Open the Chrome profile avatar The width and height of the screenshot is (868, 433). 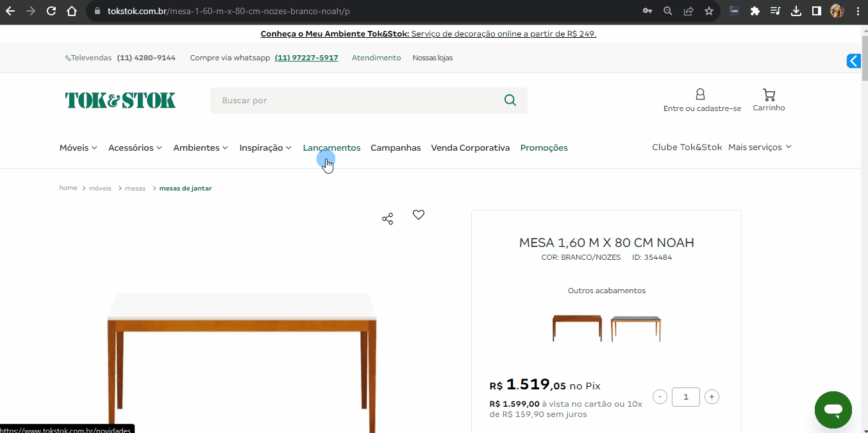(837, 11)
